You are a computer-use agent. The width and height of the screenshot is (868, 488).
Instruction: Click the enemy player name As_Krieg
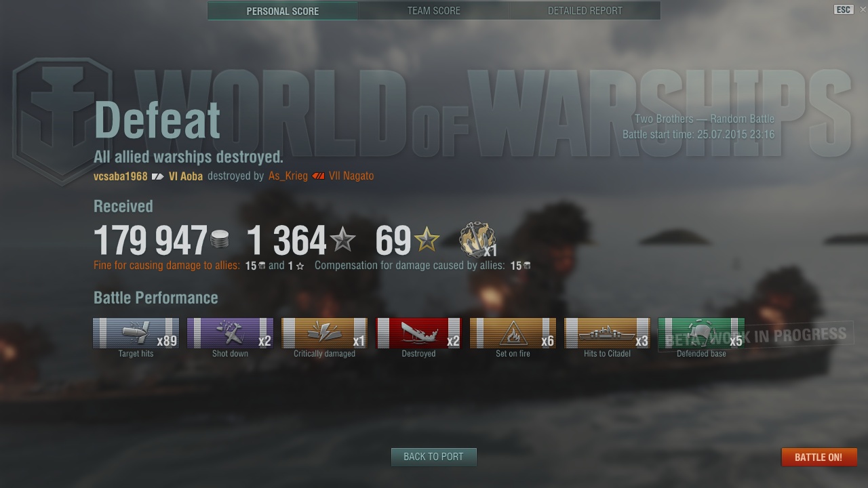pyautogui.click(x=288, y=176)
